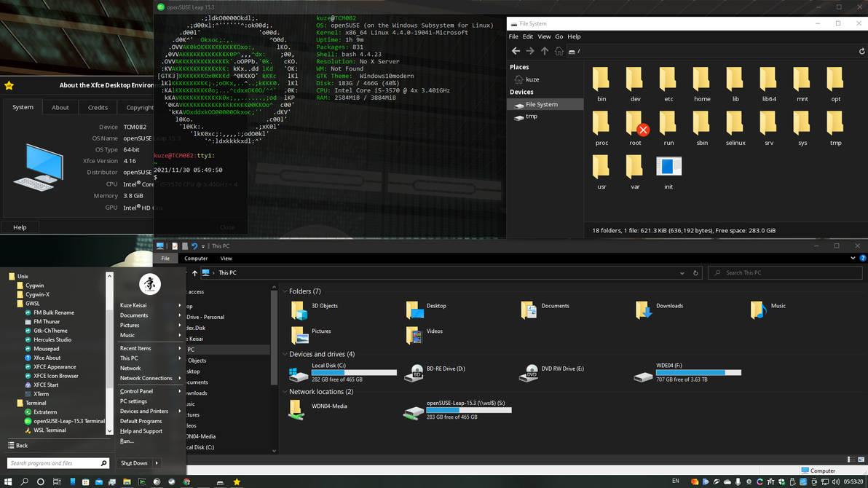Collapse the Devices and drives (4) section
The height and width of the screenshot is (488, 868).
pyautogui.click(x=285, y=354)
